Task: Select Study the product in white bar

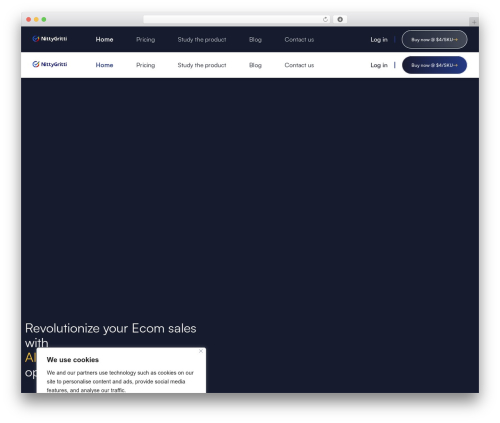Action: 202,65
